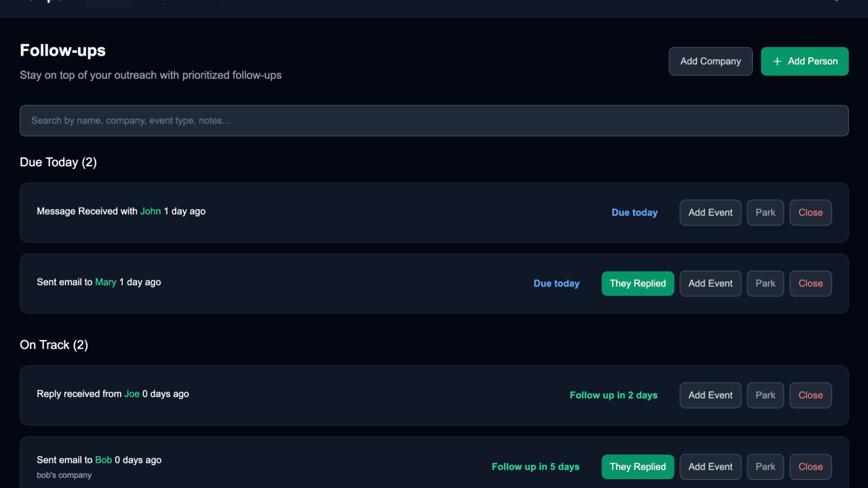The height and width of the screenshot is (488, 868).
Task: Add Event for Bob's email
Action: [x=710, y=466]
